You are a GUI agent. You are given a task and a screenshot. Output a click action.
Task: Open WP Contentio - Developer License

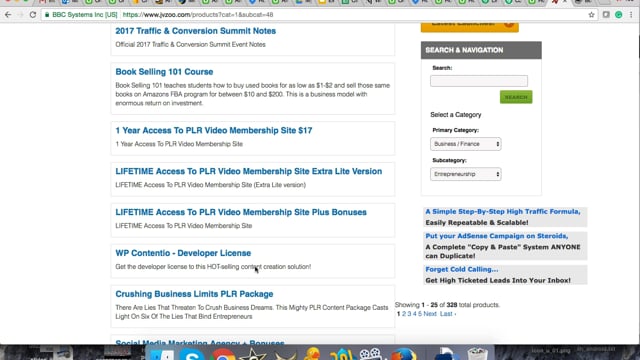tap(183, 253)
